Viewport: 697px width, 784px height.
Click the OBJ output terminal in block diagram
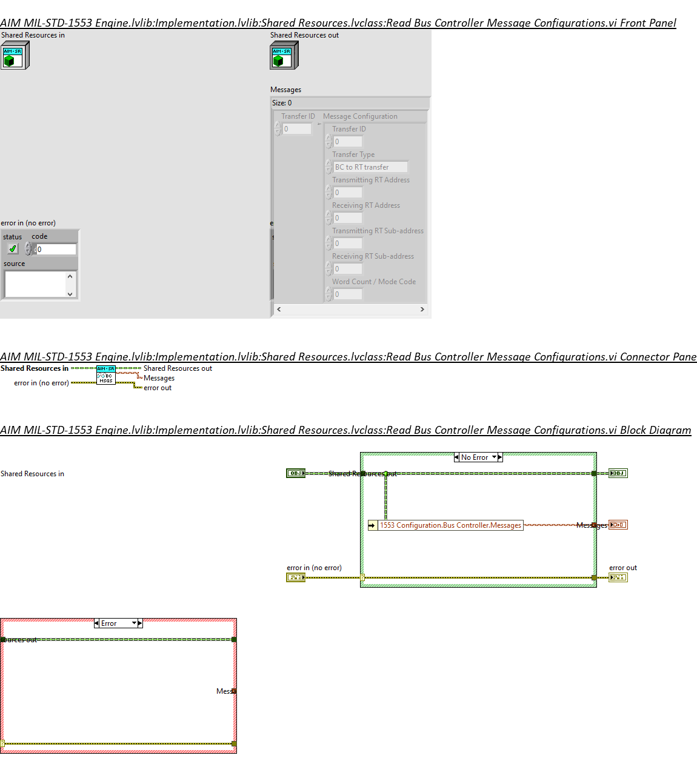(x=618, y=473)
